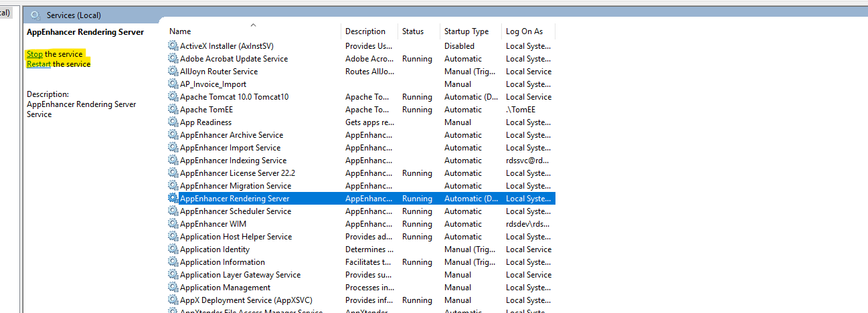Select the Application Identity service name

pyautogui.click(x=215, y=249)
